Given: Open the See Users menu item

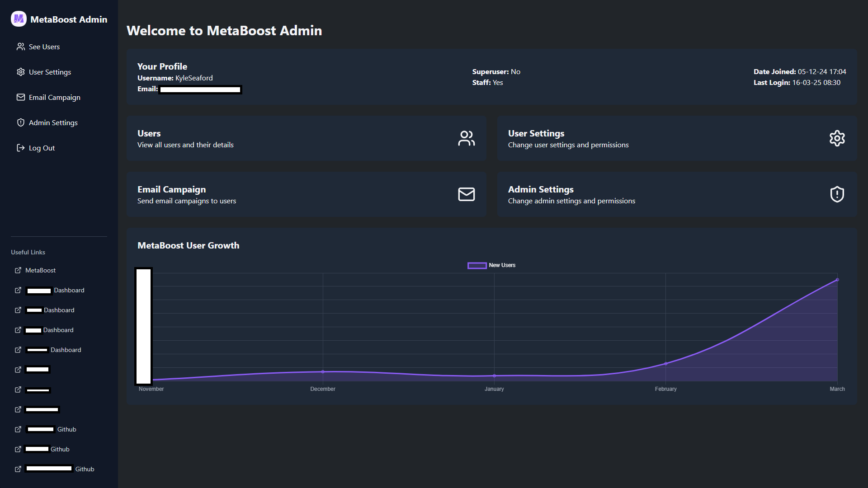Looking at the screenshot, I should 44,47.
